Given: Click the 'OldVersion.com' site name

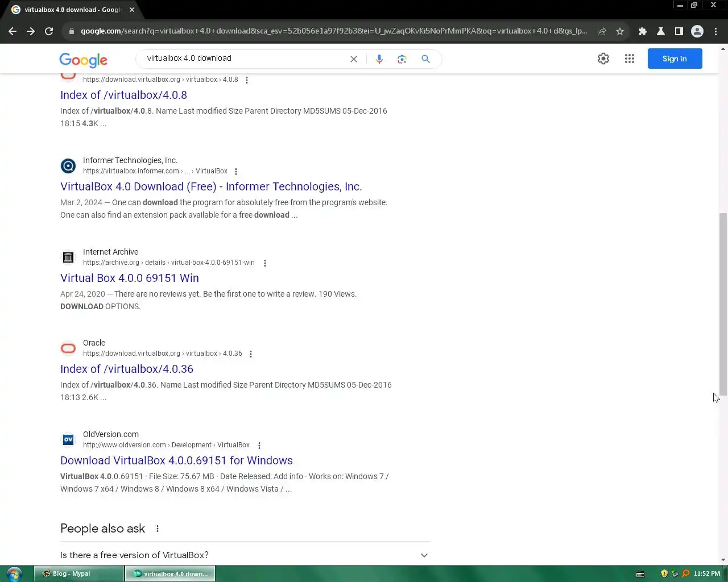Looking at the screenshot, I should point(111,434).
